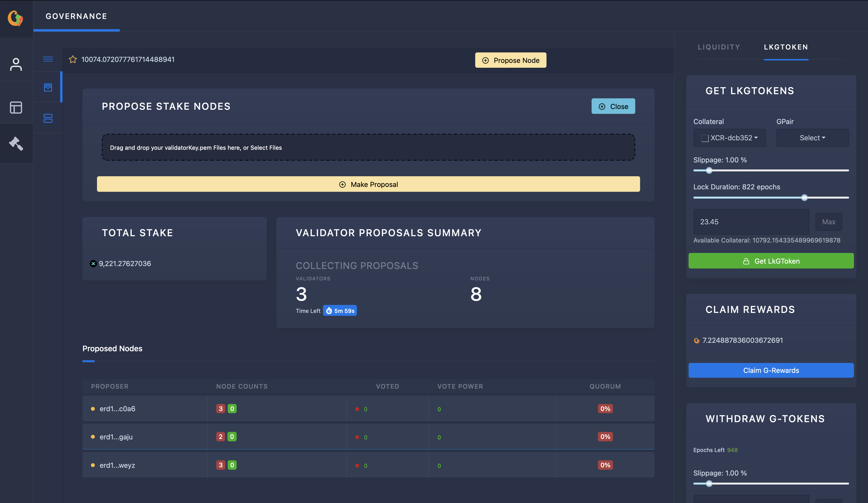Click the collateral amount input field
The height and width of the screenshot is (503, 868).
(x=751, y=222)
